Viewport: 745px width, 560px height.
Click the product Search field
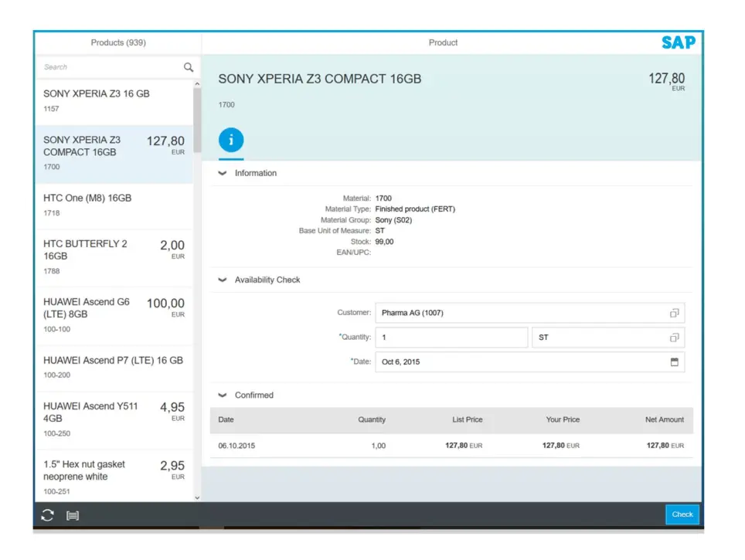(x=117, y=67)
